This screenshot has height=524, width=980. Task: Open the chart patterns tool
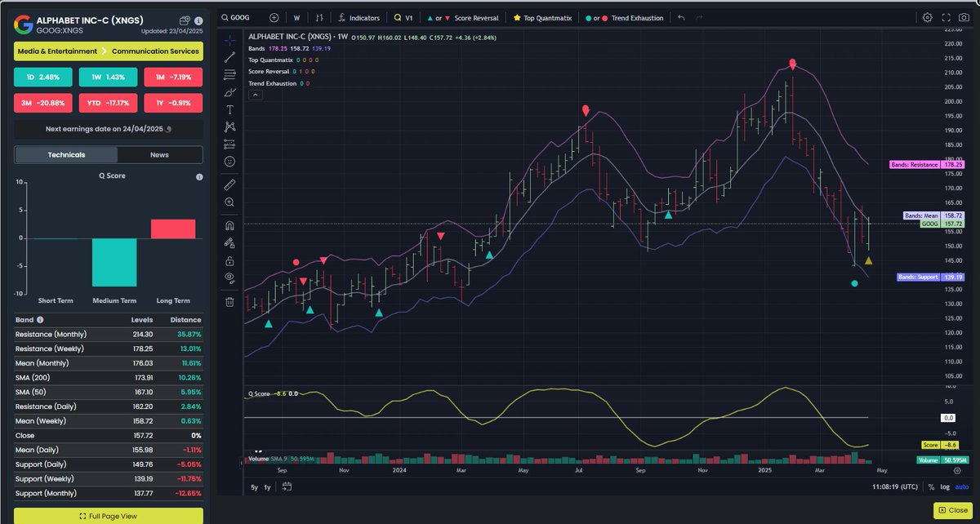(229, 127)
